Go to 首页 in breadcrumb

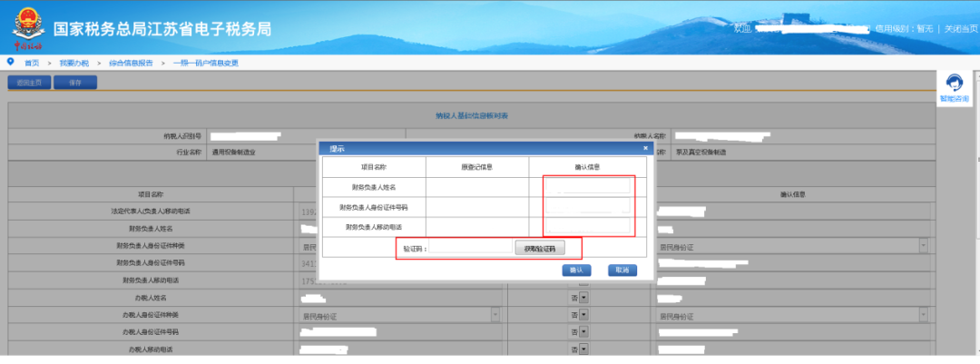tap(32, 64)
